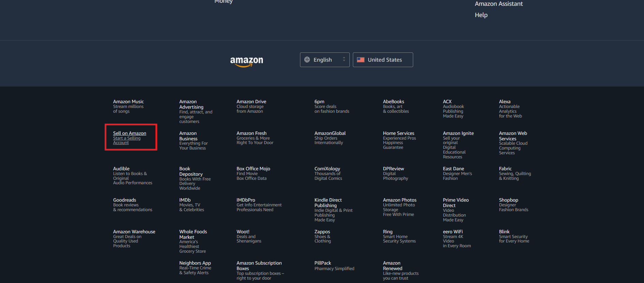This screenshot has width=644, height=283.
Task: Go to Amazon Warehouse deals
Action: (134, 239)
